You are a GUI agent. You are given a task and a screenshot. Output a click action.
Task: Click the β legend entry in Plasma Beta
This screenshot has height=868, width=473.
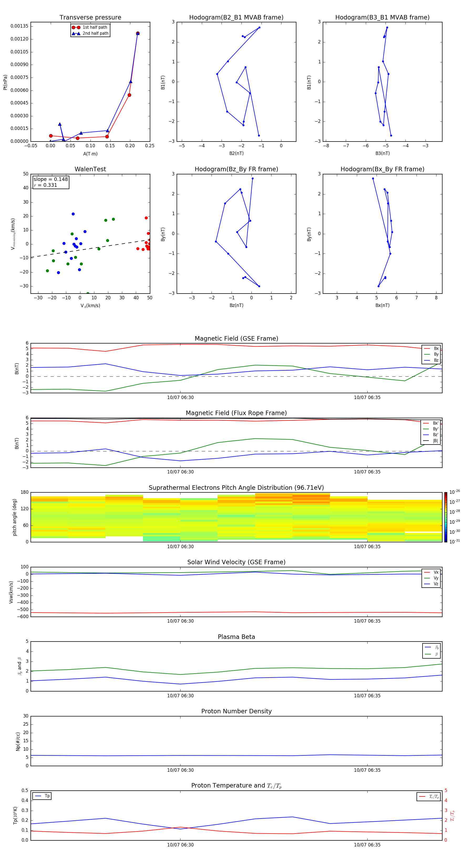(431, 654)
